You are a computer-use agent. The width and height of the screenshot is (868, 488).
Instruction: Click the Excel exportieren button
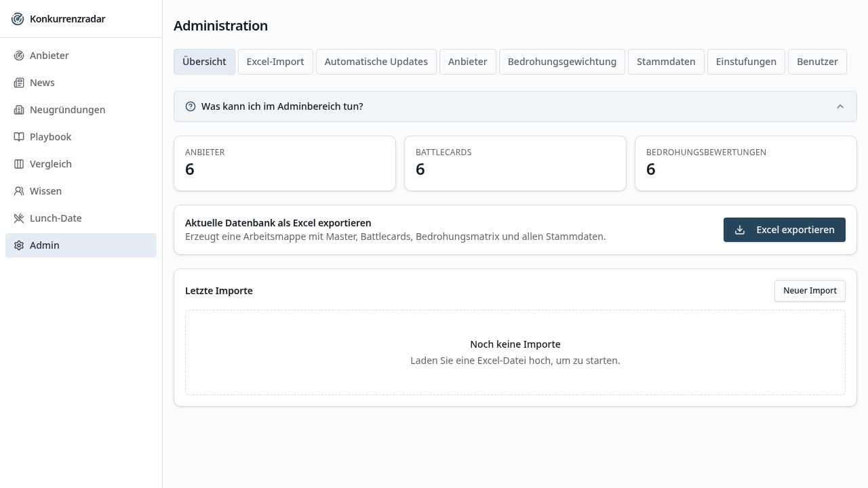click(785, 230)
